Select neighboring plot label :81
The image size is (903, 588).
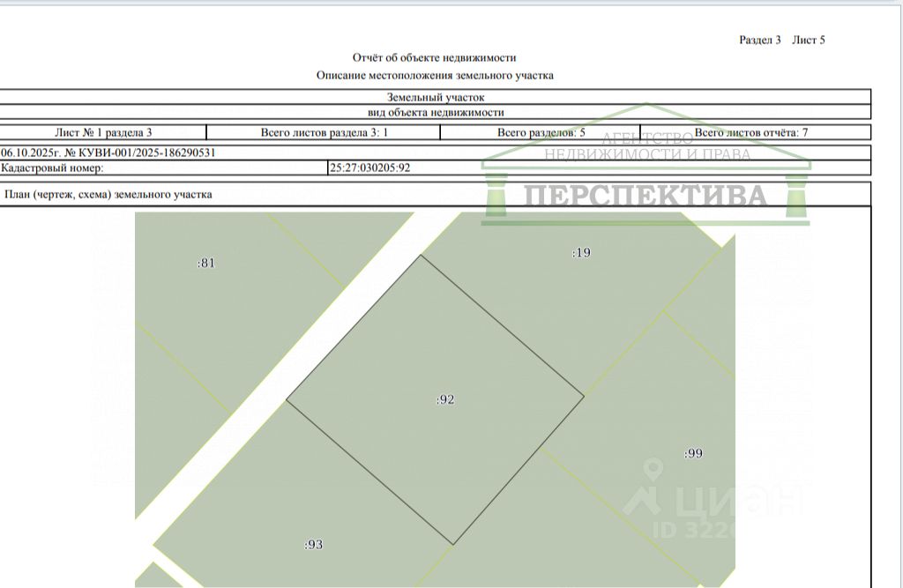[x=205, y=263]
